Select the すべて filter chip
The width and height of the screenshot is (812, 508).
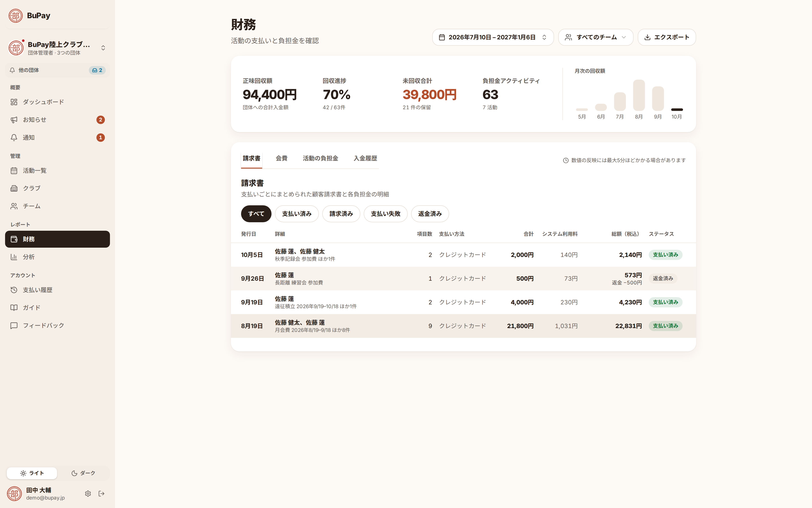(256, 214)
